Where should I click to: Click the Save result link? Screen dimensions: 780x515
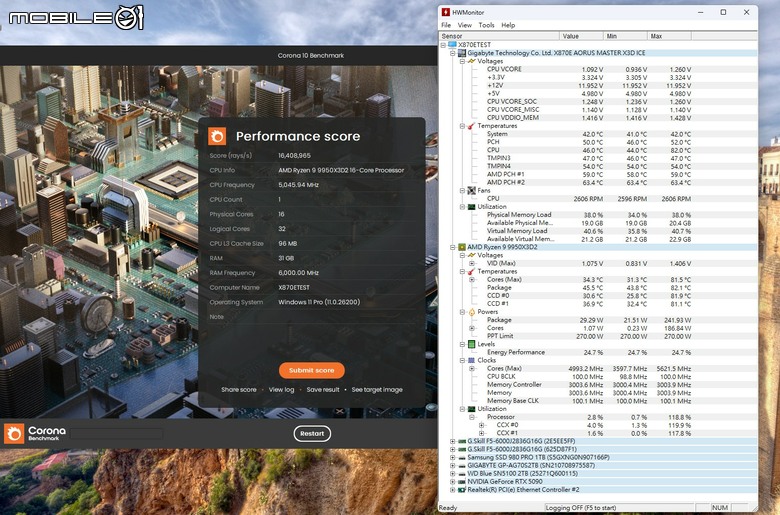click(323, 390)
